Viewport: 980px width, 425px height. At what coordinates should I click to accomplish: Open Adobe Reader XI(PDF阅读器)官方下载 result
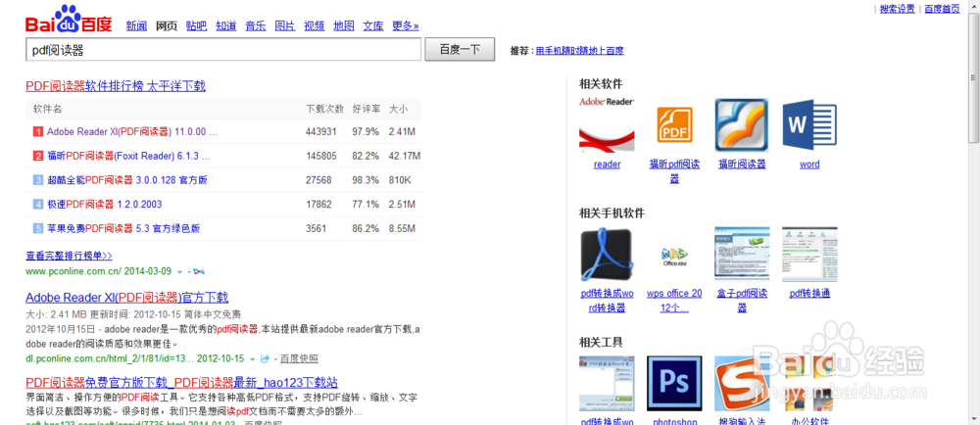click(x=126, y=297)
